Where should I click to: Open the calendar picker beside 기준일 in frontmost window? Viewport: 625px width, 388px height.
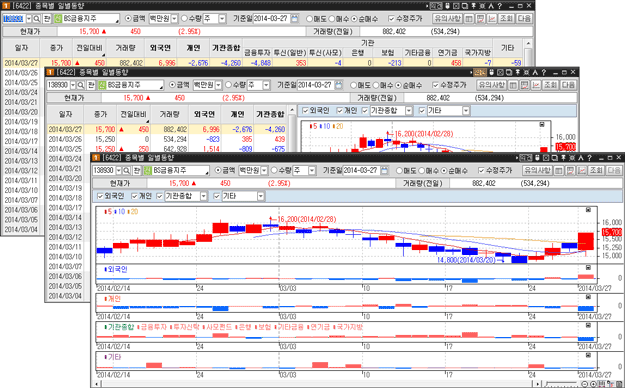pyautogui.click(x=384, y=171)
